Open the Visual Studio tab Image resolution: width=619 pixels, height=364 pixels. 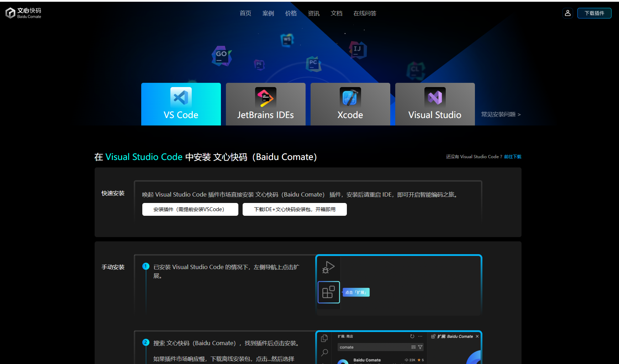(435, 104)
